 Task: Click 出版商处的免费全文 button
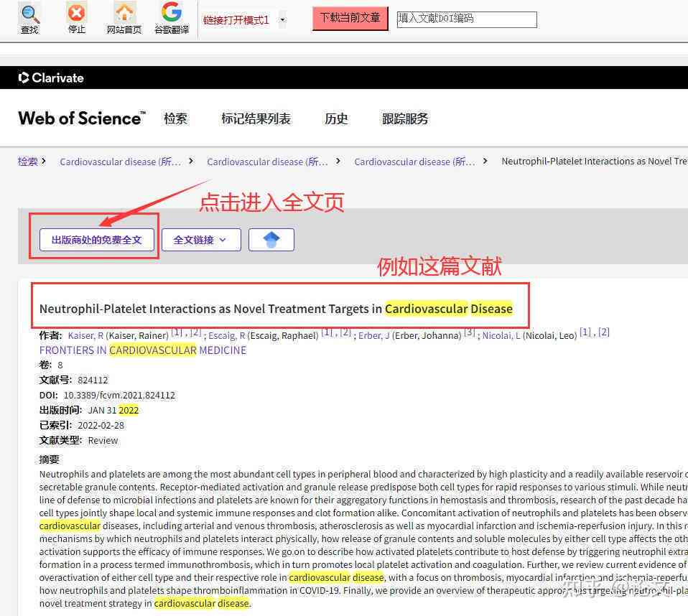(96, 240)
